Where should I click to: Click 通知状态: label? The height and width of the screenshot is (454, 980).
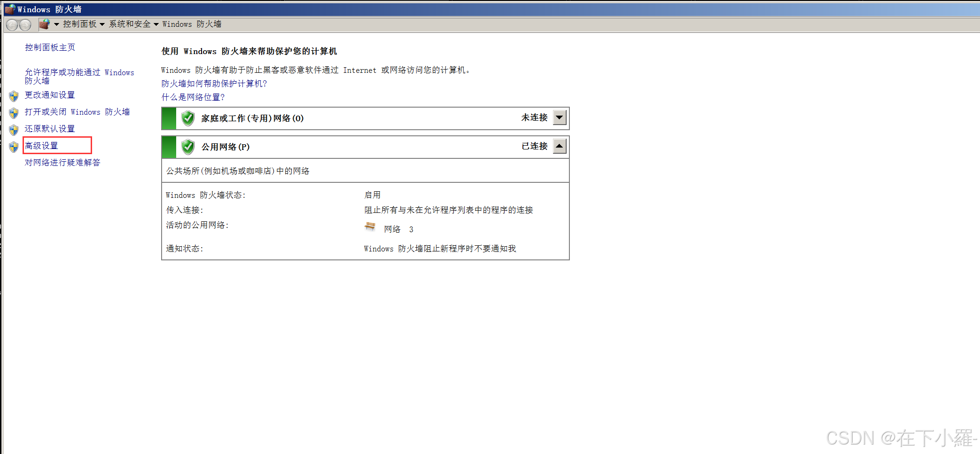point(185,249)
